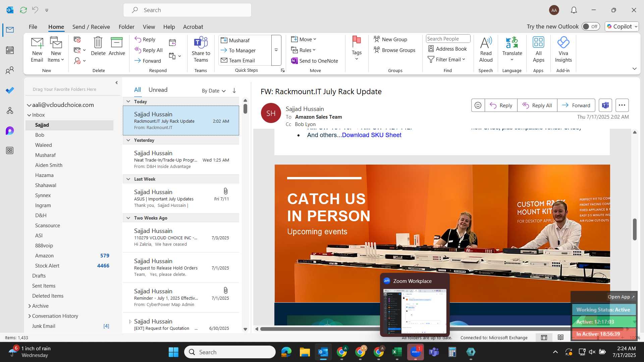Click the Archive icon in ribbon

(117, 46)
